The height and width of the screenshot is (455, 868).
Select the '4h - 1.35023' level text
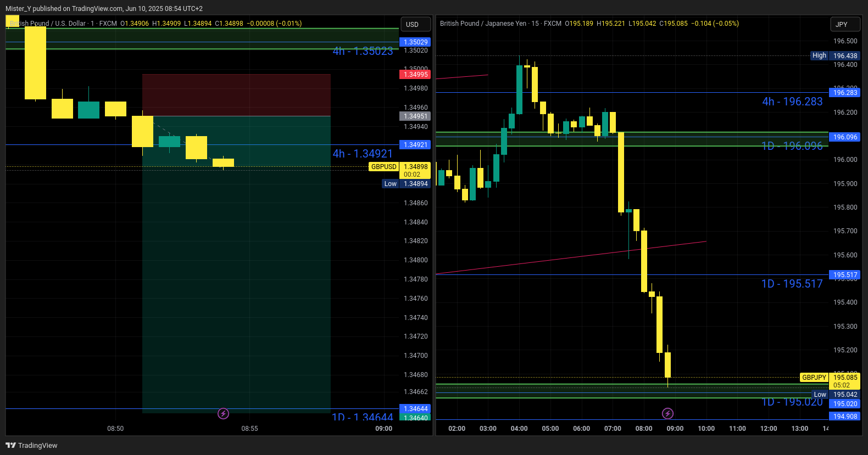point(363,51)
